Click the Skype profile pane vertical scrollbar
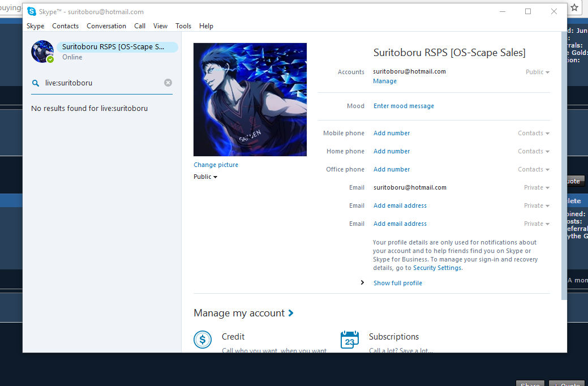This screenshot has height=386, width=588. (x=564, y=166)
